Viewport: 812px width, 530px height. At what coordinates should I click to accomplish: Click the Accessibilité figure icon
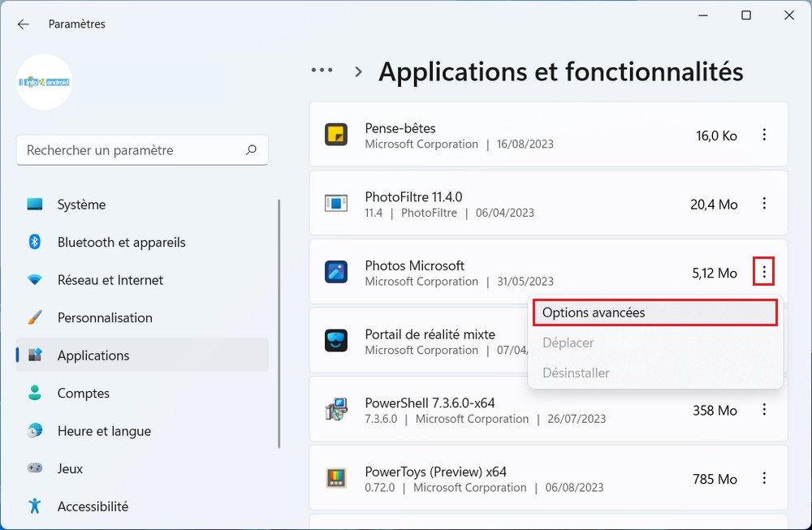click(x=35, y=506)
